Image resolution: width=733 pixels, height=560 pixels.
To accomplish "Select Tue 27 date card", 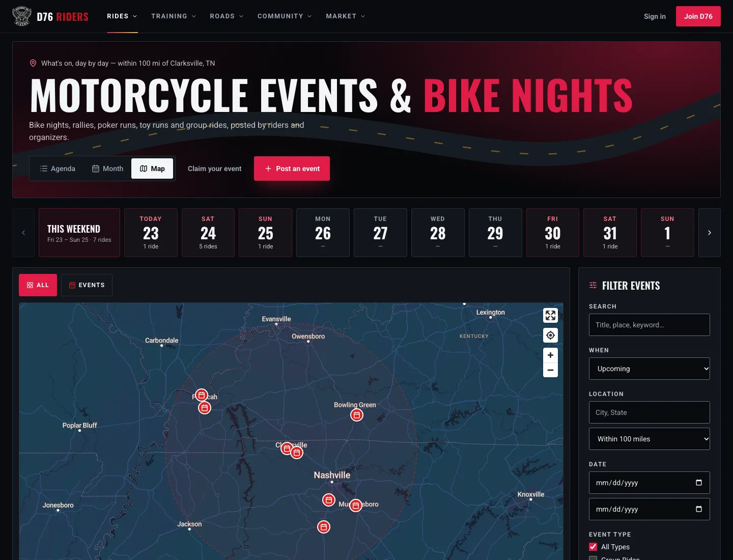I will tap(380, 233).
